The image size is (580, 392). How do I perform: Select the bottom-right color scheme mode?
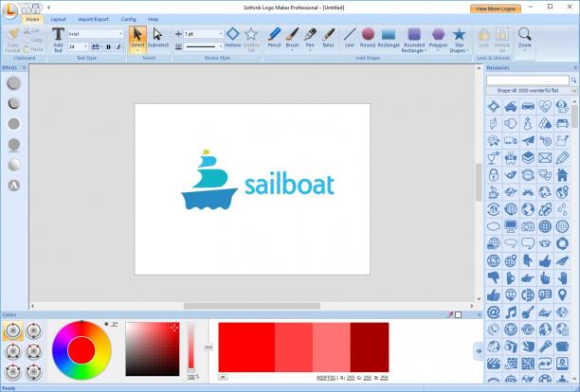(33, 371)
